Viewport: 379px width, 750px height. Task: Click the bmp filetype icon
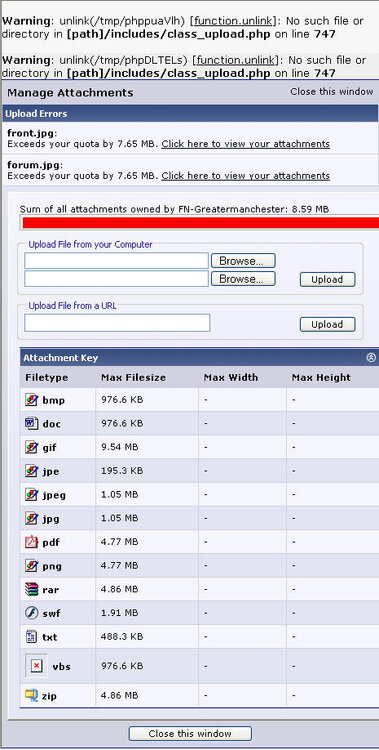(31, 400)
